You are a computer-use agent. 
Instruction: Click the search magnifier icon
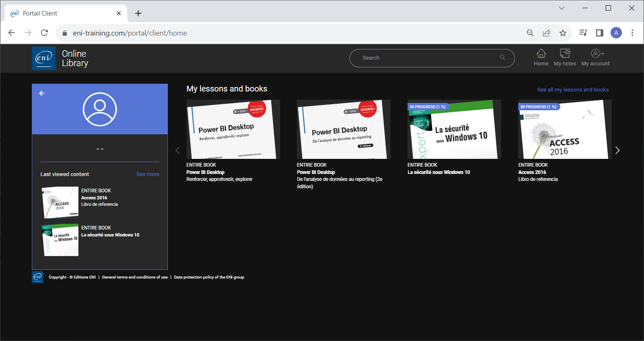click(x=503, y=58)
